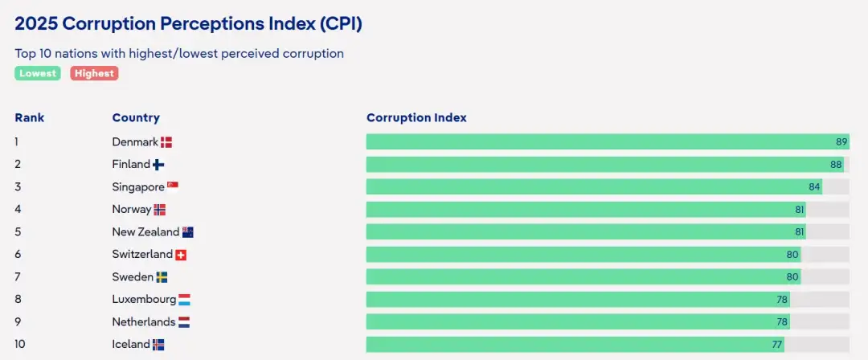Click the chart title heading
This screenshot has width=868, height=360.
[188, 24]
